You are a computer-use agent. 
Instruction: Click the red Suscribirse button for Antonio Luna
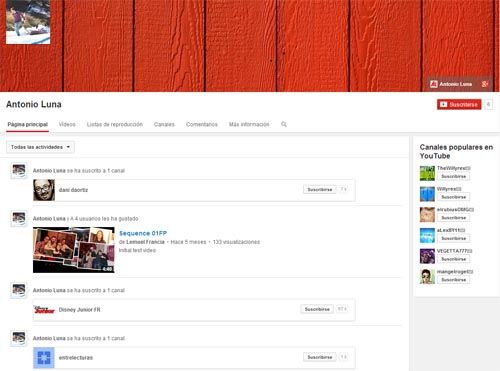tap(459, 105)
